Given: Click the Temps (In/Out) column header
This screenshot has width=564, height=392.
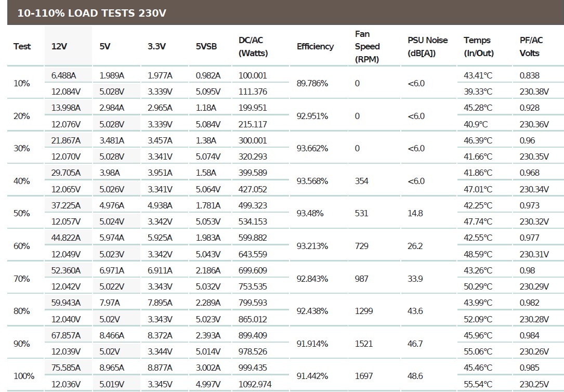Looking at the screenshot, I should tap(479, 46).
